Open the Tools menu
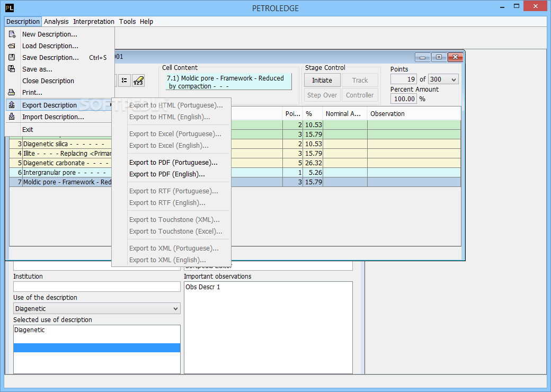 click(127, 21)
